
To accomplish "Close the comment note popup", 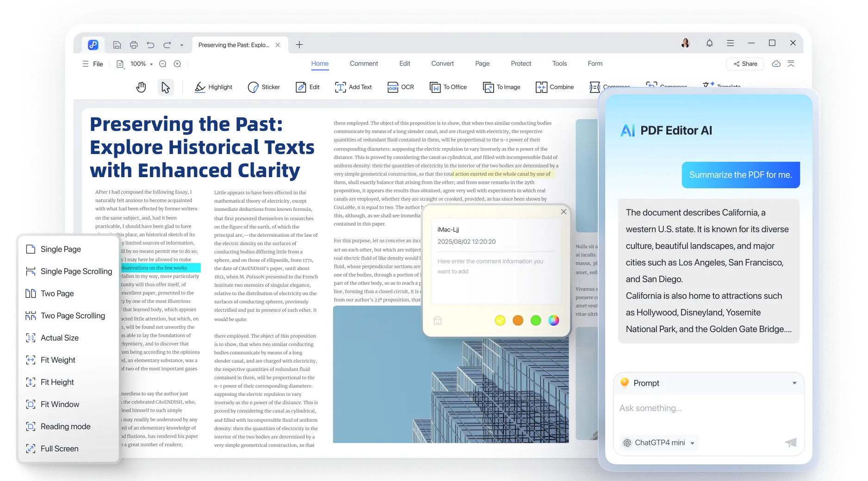I will [x=564, y=212].
